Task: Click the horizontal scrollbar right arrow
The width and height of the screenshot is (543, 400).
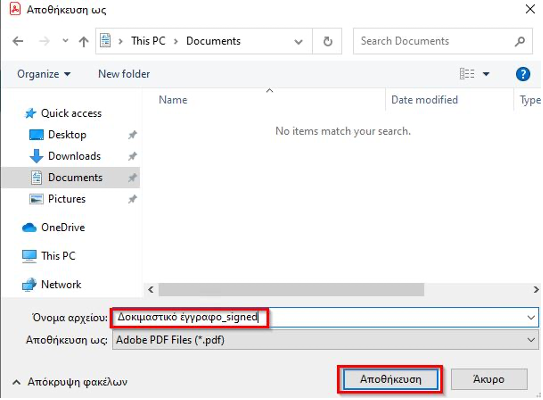Action: tap(536, 290)
